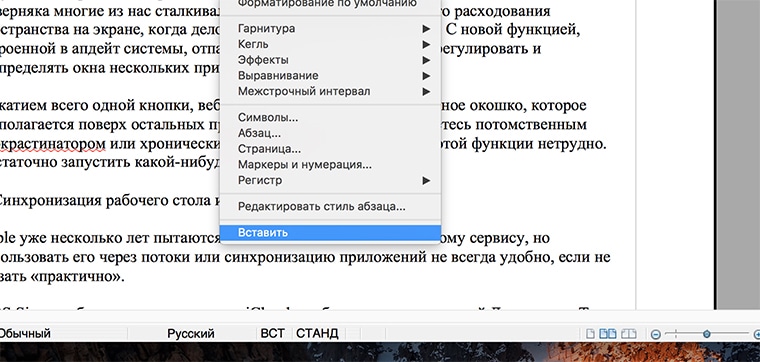Choose Абзац... menu entry
Image resolution: width=760 pixels, height=362 pixels.
330,133
